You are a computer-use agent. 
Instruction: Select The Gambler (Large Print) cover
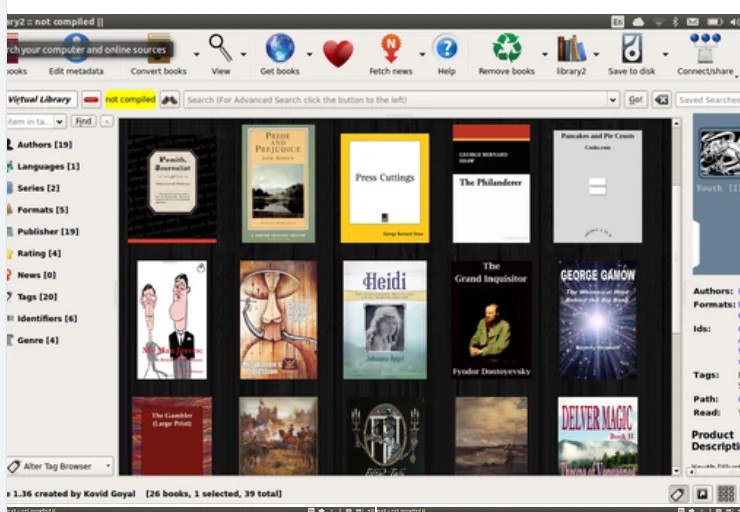[172, 436]
